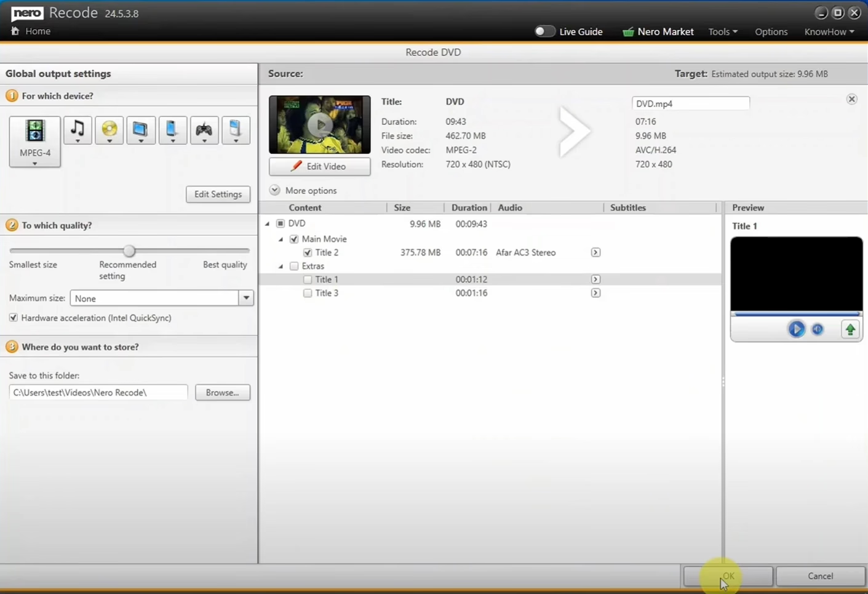Click the speaker volume icon in preview
The width and height of the screenshot is (868, 594).
coord(818,329)
